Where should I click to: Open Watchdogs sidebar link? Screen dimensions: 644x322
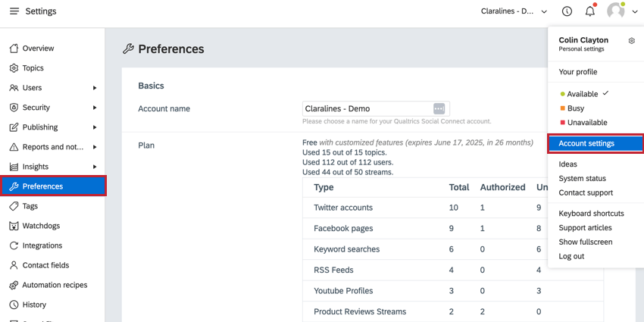coord(41,226)
